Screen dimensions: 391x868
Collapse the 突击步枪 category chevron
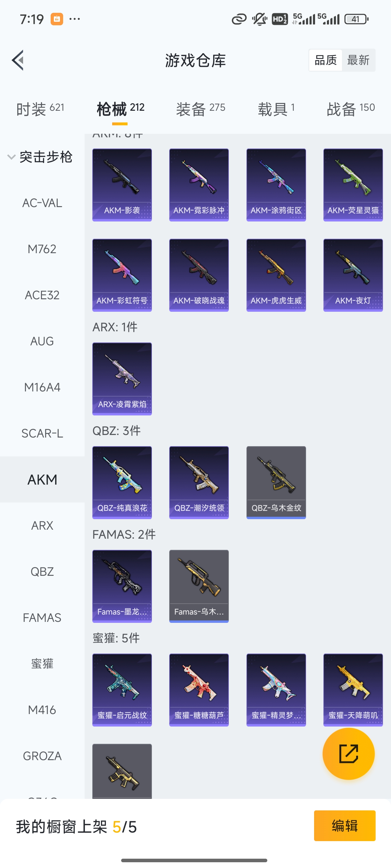[x=12, y=157]
